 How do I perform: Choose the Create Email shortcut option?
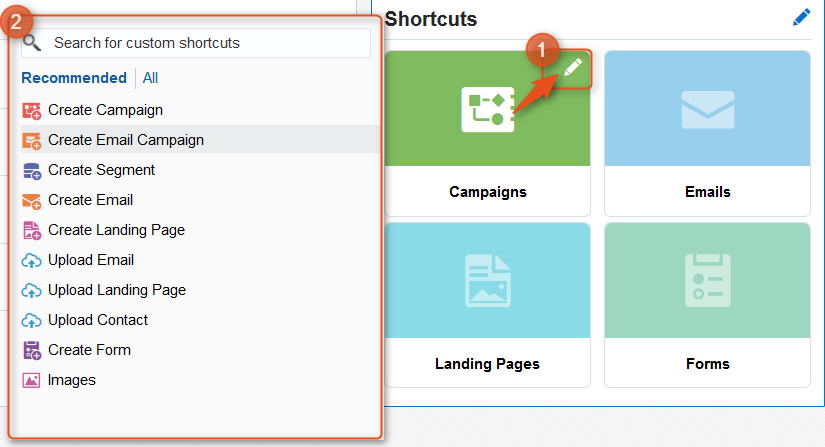pos(90,200)
